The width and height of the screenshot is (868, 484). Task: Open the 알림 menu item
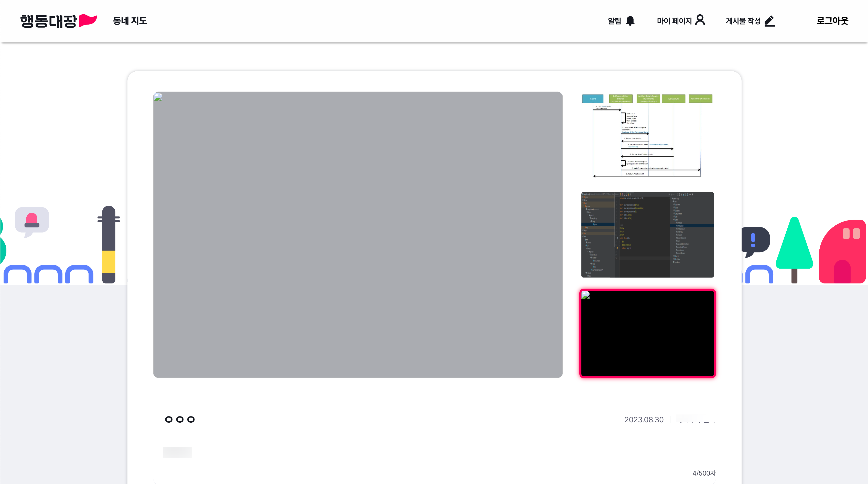click(x=614, y=21)
